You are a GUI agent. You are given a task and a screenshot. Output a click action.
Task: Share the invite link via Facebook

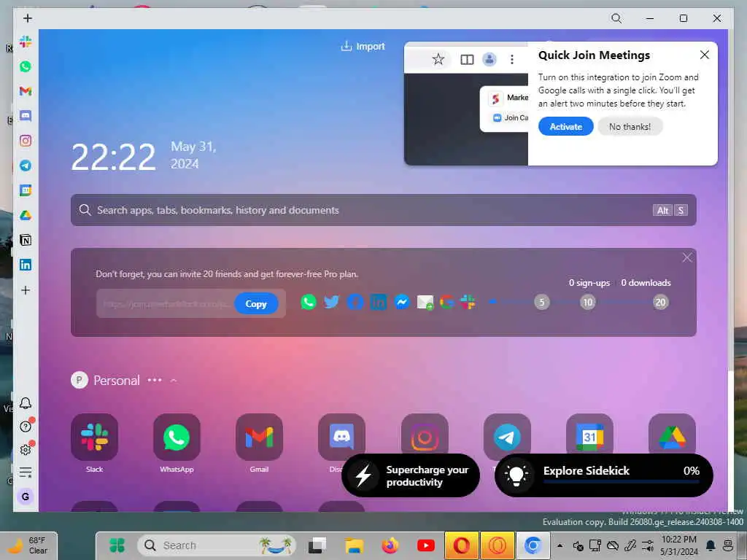355,302
